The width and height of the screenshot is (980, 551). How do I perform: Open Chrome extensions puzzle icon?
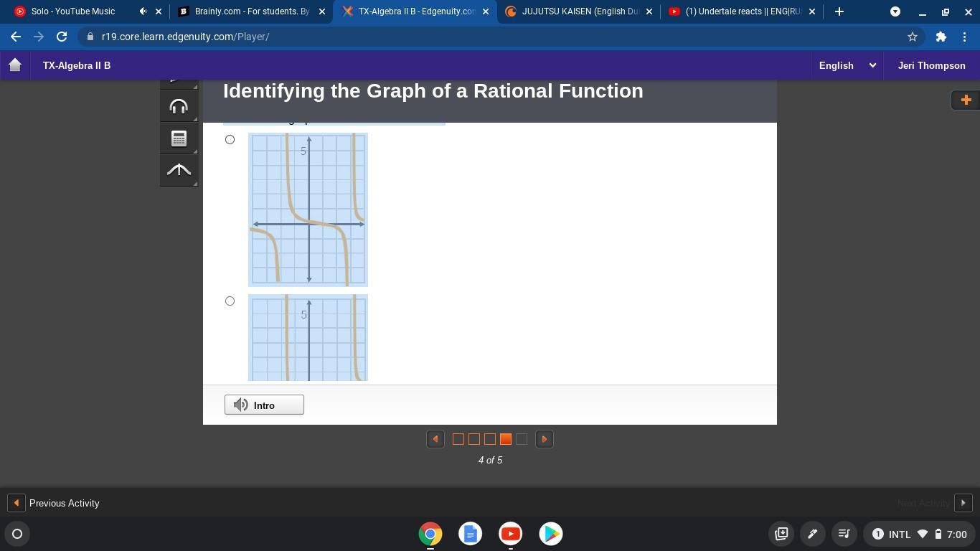(x=941, y=37)
